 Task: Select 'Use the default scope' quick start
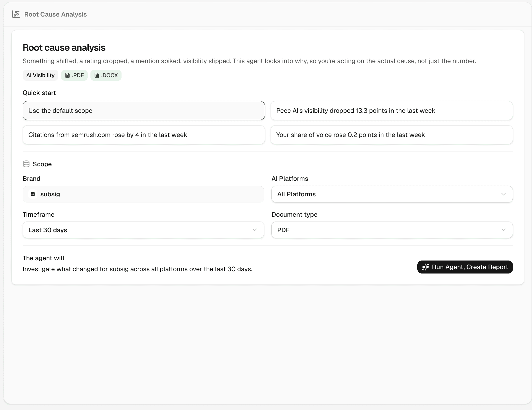click(x=144, y=111)
